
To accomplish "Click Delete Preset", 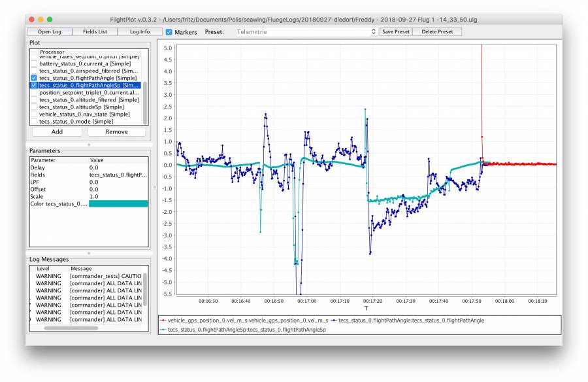I will 438,31.
